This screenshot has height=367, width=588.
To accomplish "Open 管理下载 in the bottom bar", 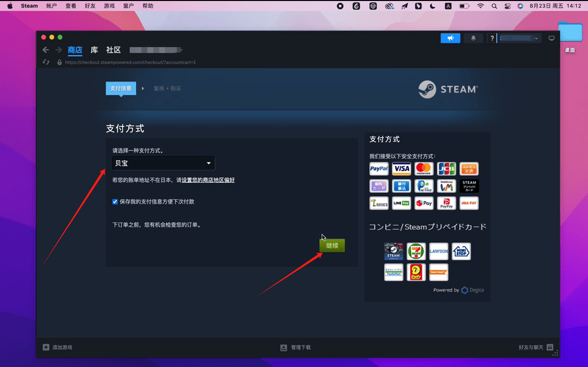I will click(296, 347).
